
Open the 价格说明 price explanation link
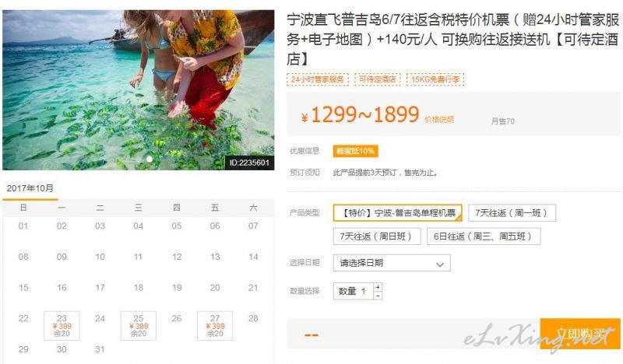(439, 119)
